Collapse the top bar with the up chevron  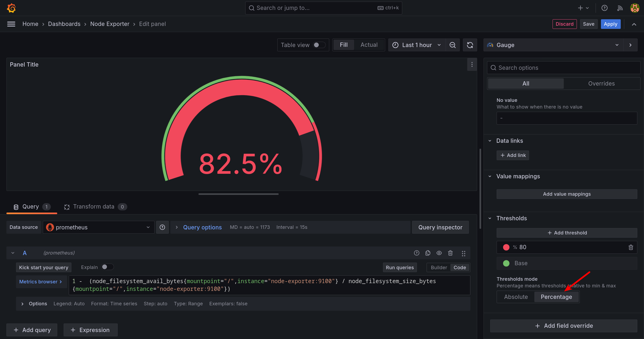pos(634,24)
